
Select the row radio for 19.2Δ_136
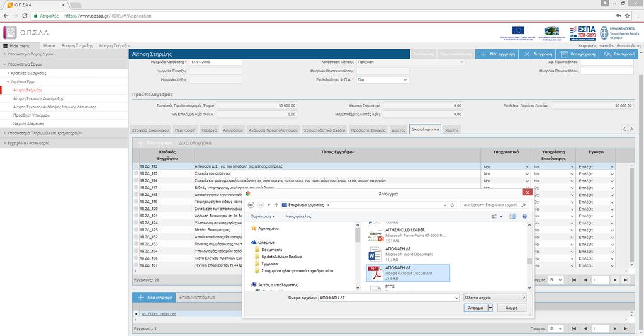tap(136, 258)
